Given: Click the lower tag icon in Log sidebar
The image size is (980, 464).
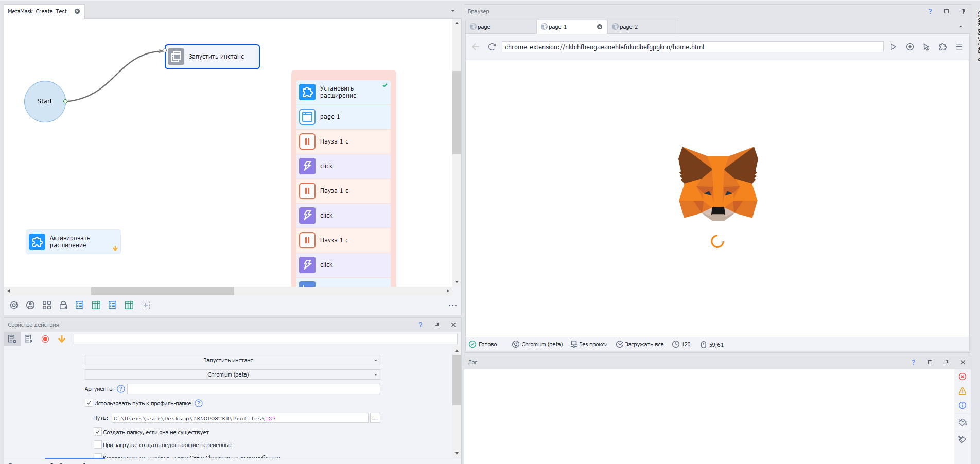Looking at the screenshot, I should tap(962, 440).
